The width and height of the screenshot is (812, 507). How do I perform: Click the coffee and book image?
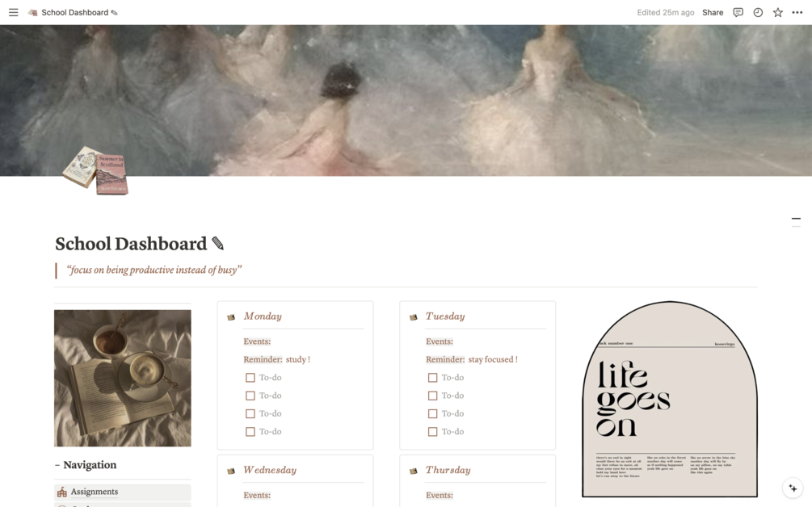(122, 378)
